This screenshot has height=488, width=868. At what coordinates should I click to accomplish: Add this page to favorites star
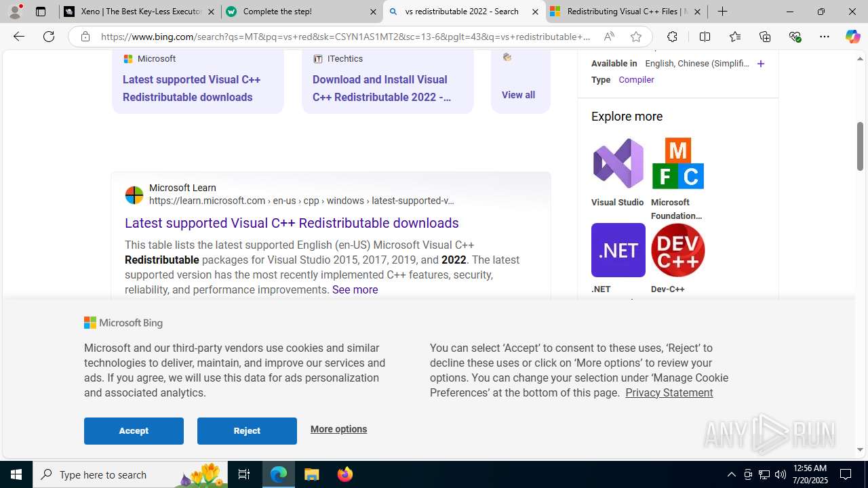(636, 37)
